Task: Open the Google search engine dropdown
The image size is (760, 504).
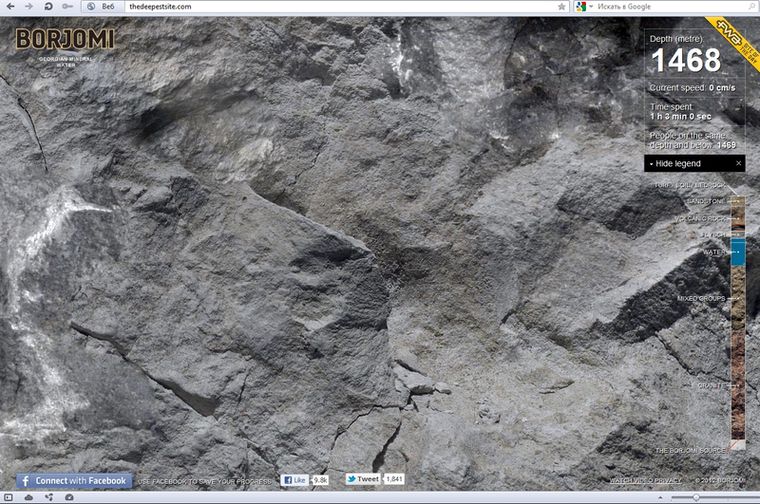Action: pyautogui.click(x=584, y=6)
